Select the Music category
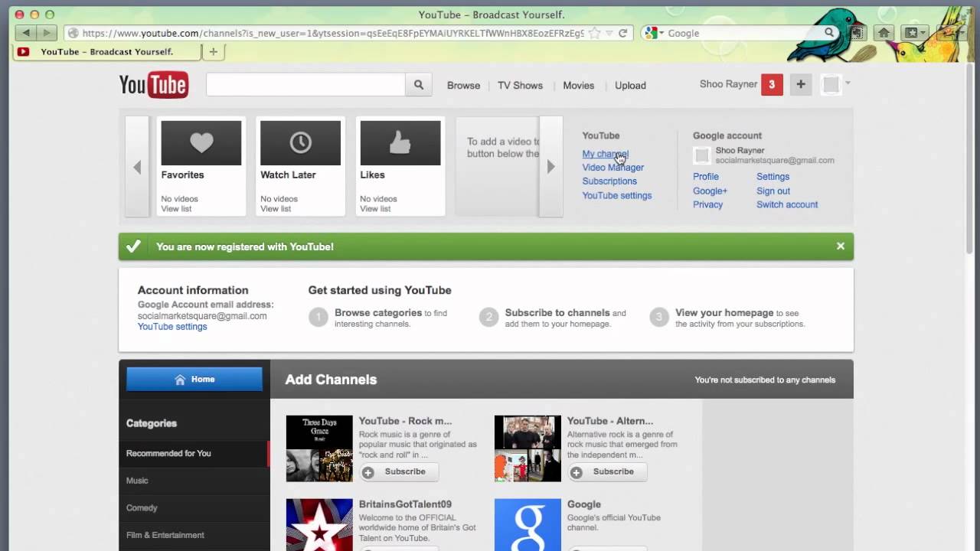Viewport: 980px width, 551px height. [194, 481]
